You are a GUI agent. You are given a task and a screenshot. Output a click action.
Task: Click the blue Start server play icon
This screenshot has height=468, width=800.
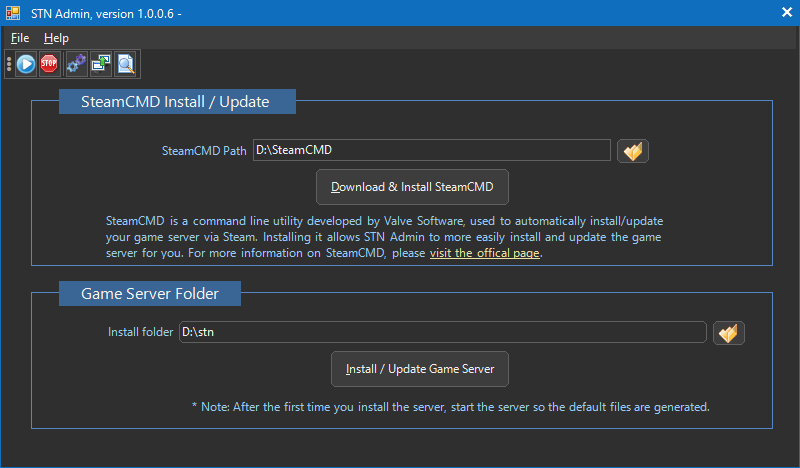(26, 64)
